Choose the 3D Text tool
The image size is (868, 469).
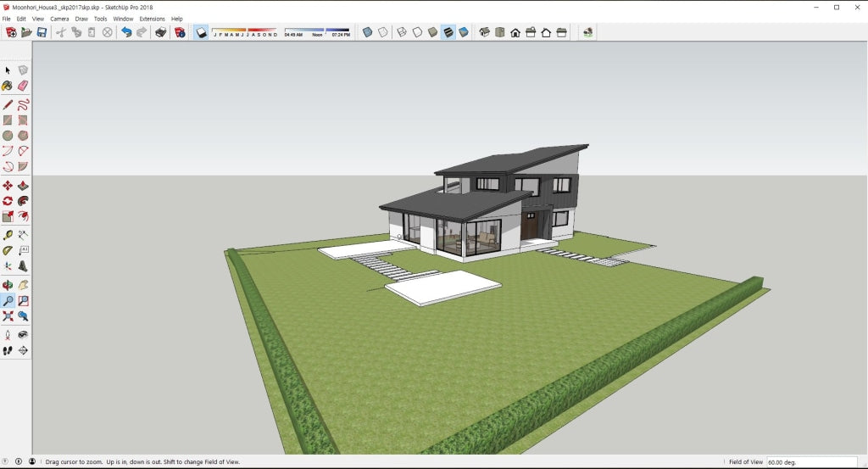pyautogui.click(x=23, y=266)
